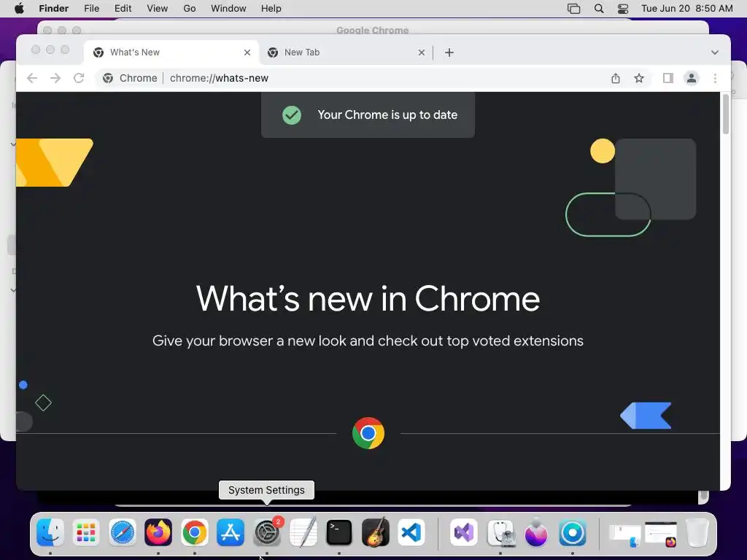Viewport: 747px width, 560px height.
Task: Restore the minimized Firefox window from the Dock
Action: coord(661,534)
